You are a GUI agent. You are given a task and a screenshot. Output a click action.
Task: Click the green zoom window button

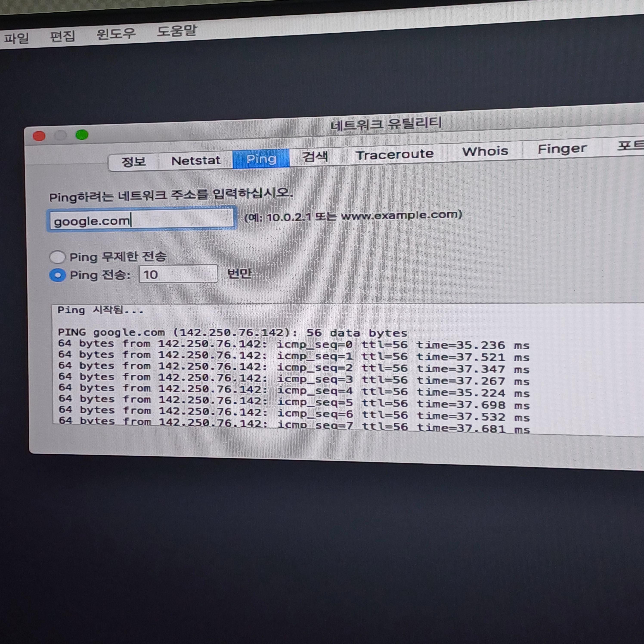[82, 135]
